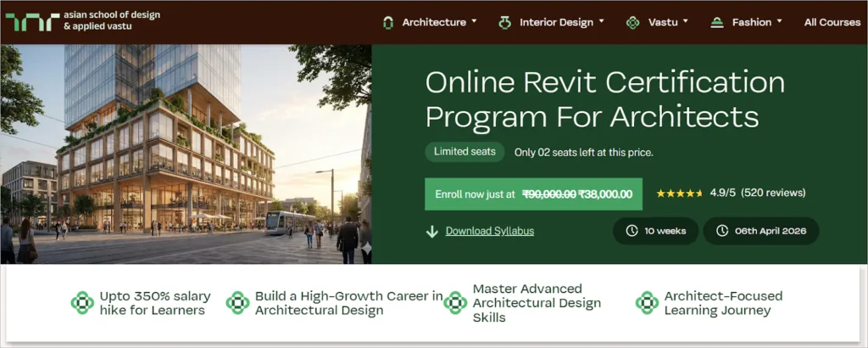
Task: Click the Fashion menu icon
Action: 717,22
